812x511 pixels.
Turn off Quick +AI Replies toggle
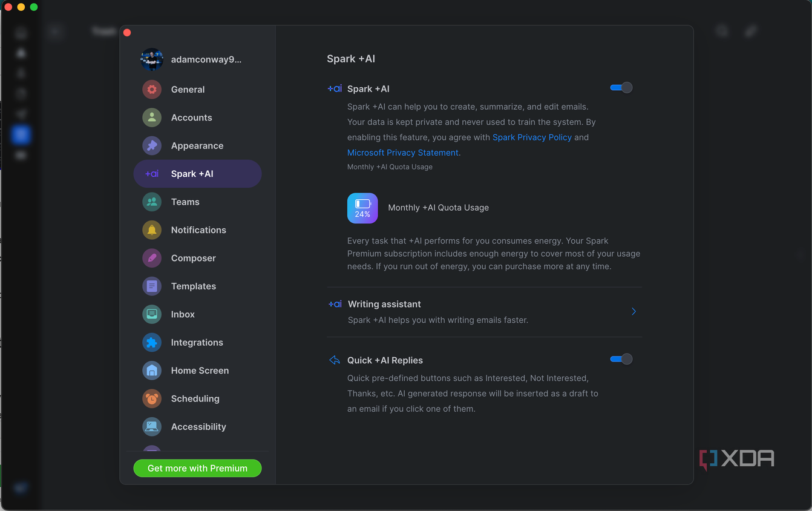[x=621, y=359]
